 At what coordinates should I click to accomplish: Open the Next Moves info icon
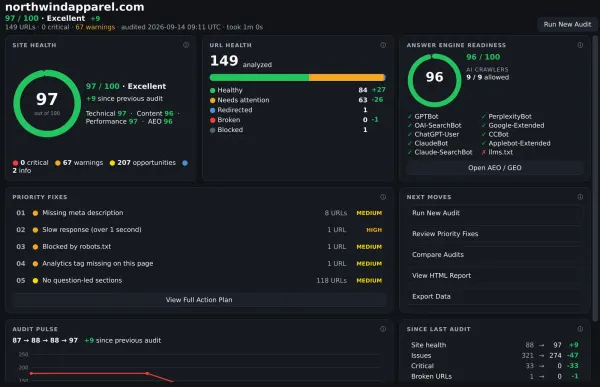(580, 197)
